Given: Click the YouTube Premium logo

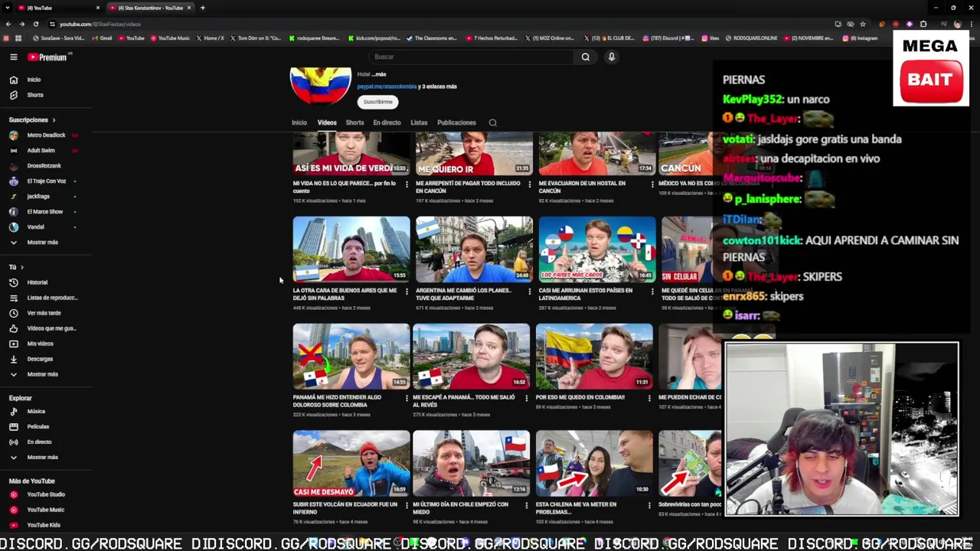Looking at the screenshot, I should pyautogui.click(x=47, y=57).
